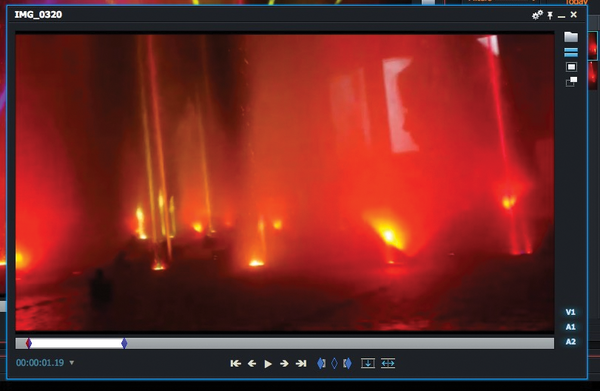The image size is (600, 391).
Task: Play the IMG_0320 clip
Action: (x=268, y=364)
